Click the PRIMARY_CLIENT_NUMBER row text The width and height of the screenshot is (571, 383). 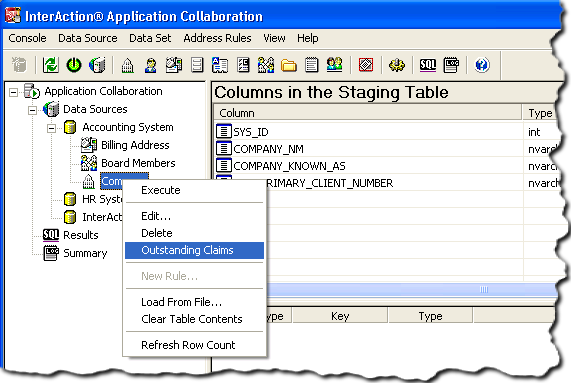[x=330, y=183]
